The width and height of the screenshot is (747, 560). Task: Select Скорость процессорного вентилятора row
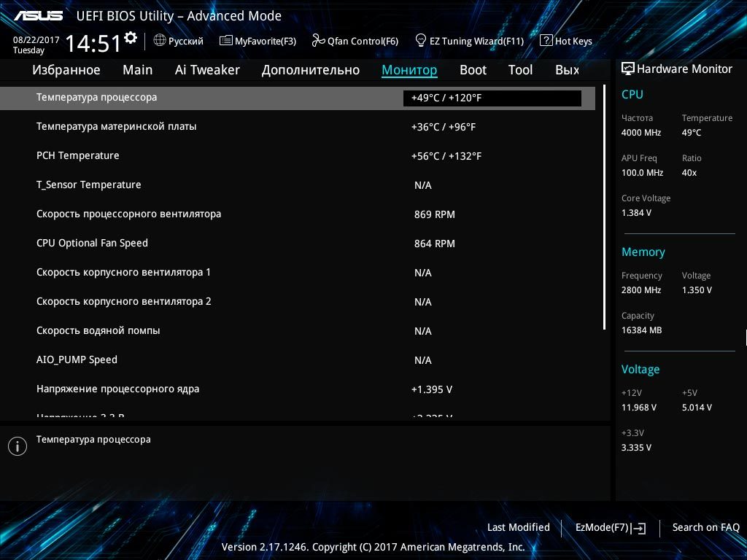click(x=298, y=214)
